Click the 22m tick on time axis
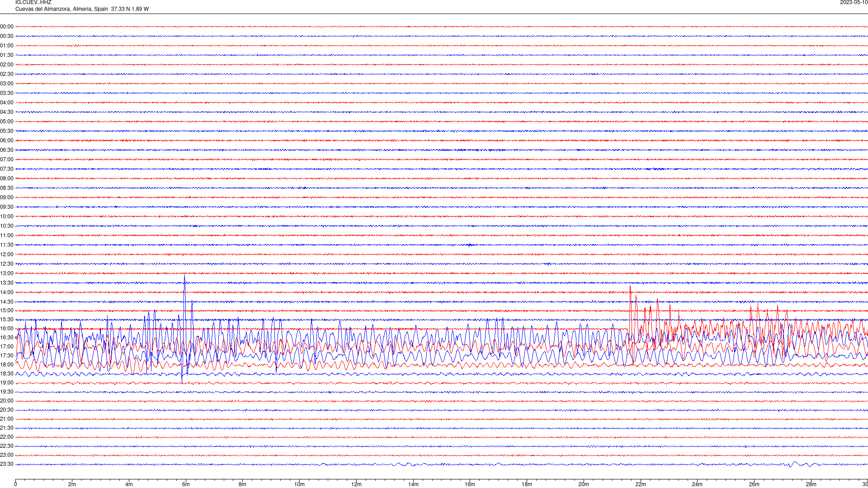 (641, 484)
